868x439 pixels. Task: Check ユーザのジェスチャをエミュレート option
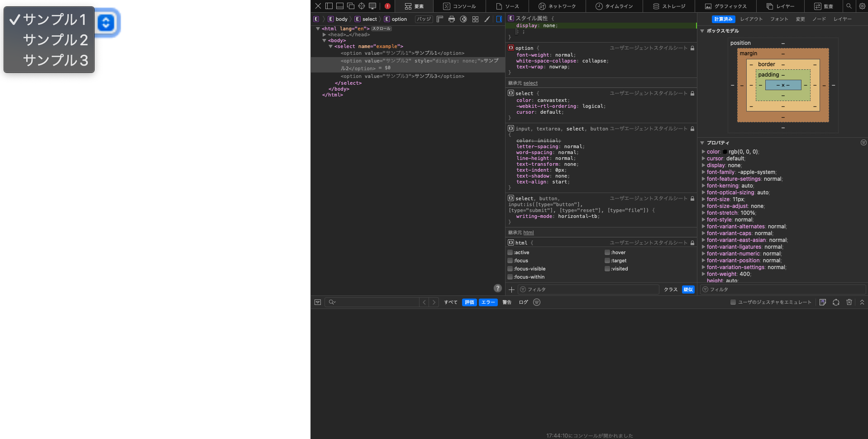tap(733, 302)
